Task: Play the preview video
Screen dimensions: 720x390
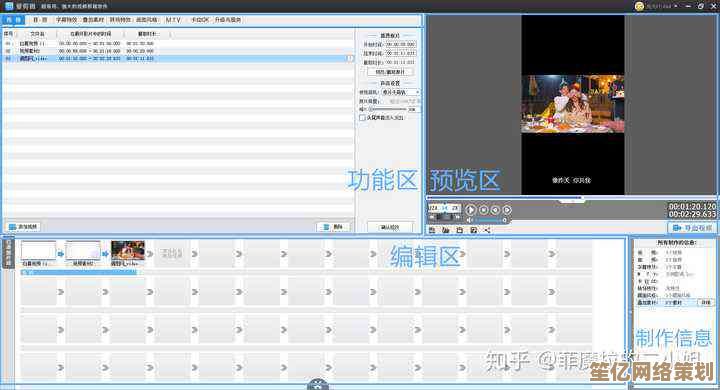Action: pyautogui.click(x=471, y=210)
